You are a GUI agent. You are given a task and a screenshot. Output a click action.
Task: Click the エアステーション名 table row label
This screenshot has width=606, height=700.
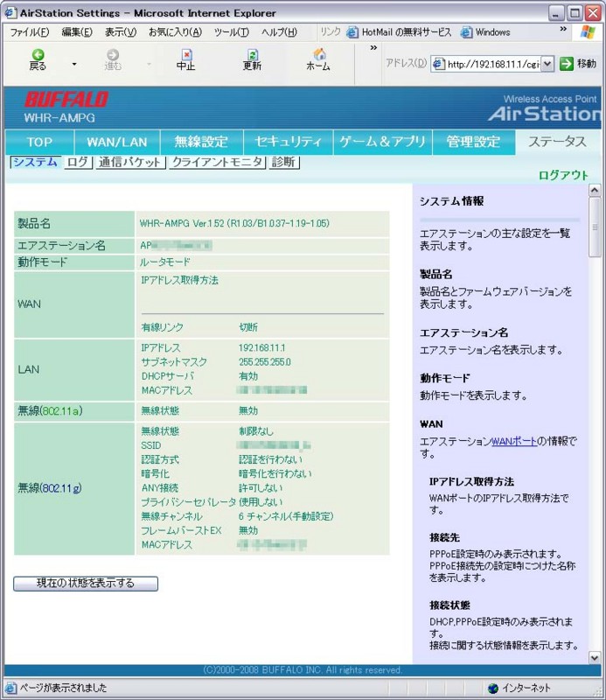61,246
